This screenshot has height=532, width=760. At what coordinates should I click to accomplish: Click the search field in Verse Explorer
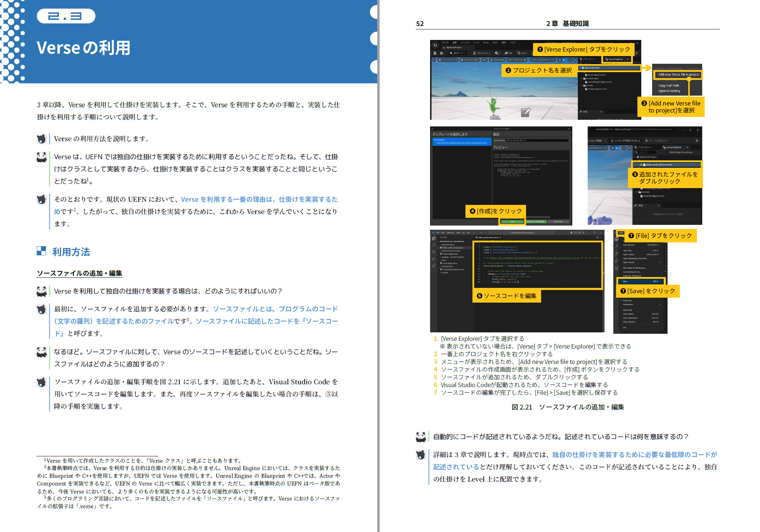645,152
